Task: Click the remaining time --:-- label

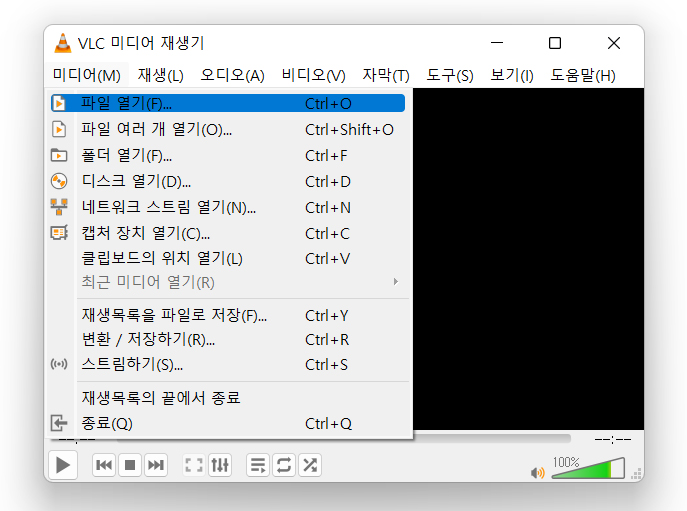Action: [613, 440]
